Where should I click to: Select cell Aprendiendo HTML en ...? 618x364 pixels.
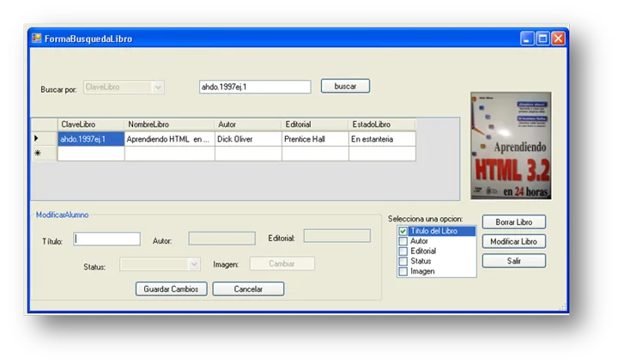tap(169, 139)
